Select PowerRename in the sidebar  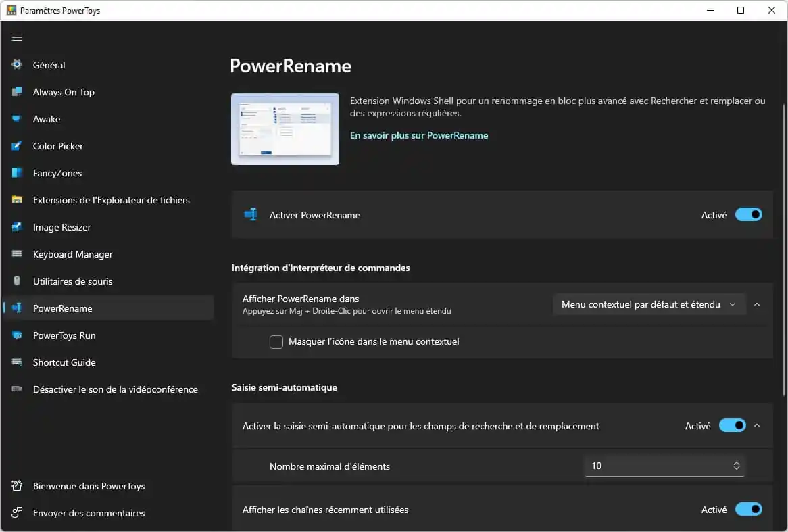[109, 308]
